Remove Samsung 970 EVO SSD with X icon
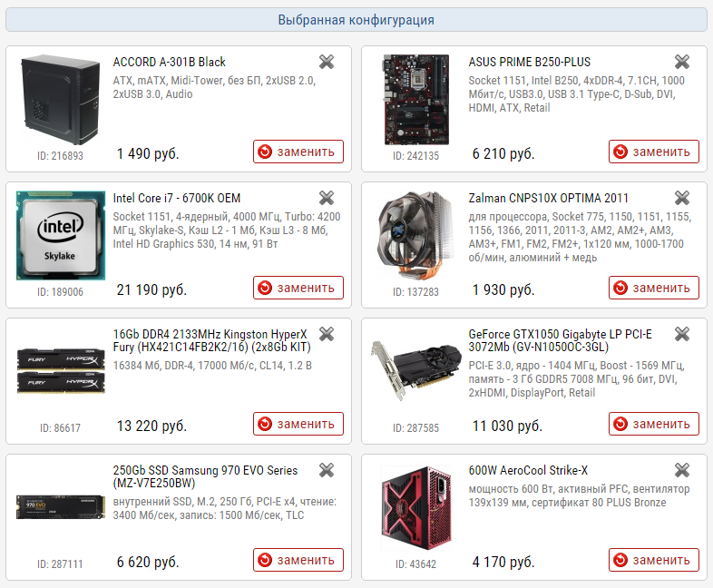This screenshot has width=713, height=588. tap(327, 470)
